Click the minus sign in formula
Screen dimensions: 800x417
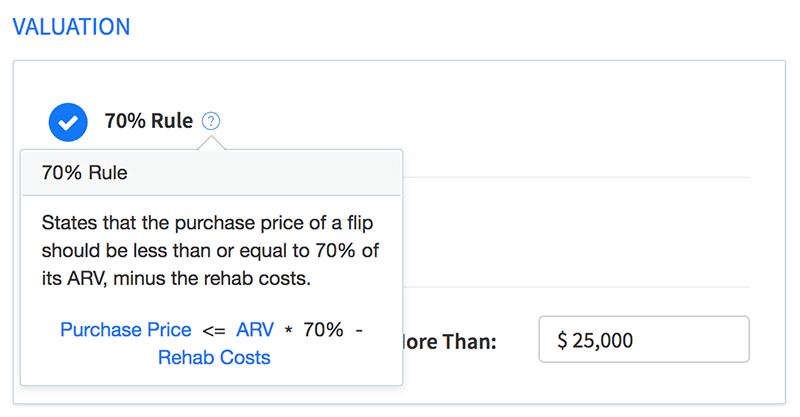tap(359, 330)
